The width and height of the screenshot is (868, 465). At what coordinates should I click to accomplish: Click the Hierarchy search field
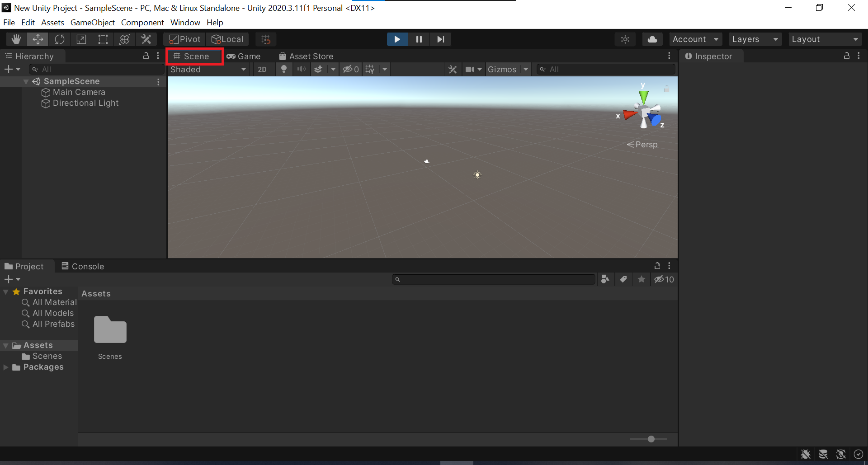(96, 69)
